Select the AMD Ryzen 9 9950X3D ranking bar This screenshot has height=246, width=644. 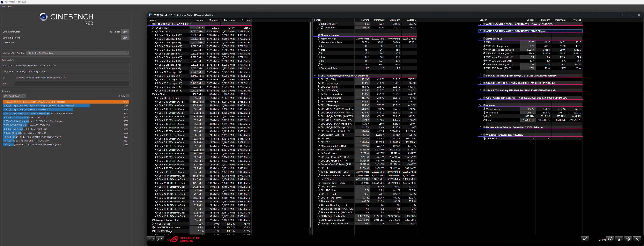pos(66,102)
